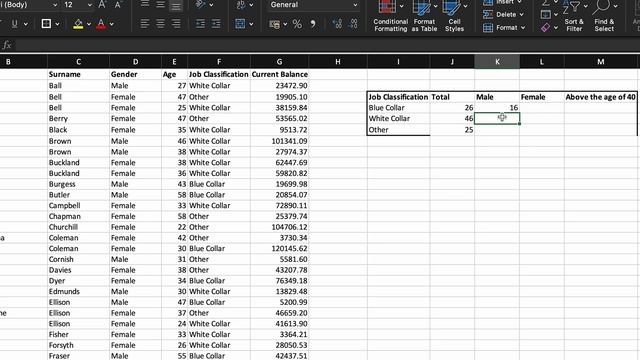This screenshot has height=360, width=640.
Task: Click the Format cells button
Action: tap(504, 28)
